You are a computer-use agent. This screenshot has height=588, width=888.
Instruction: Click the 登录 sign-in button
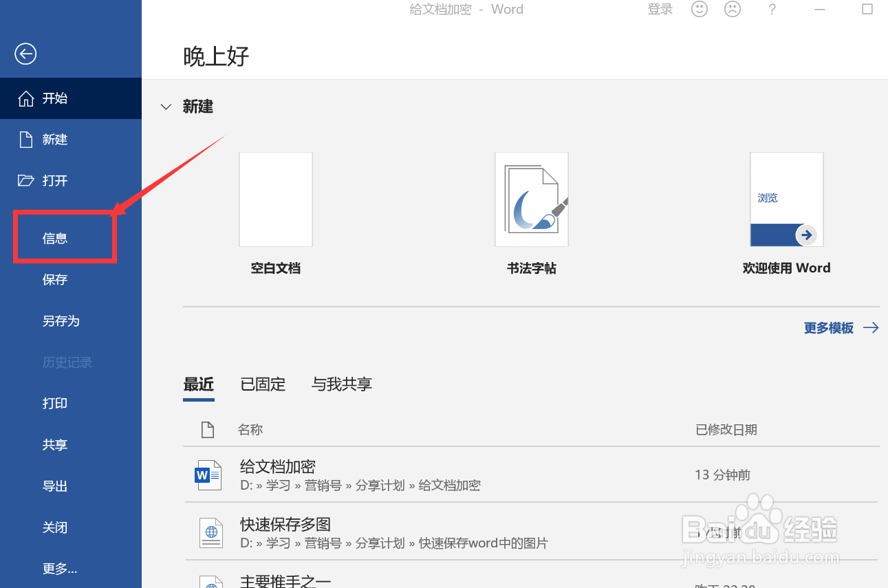pyautogui.click(x=660, y=10)
